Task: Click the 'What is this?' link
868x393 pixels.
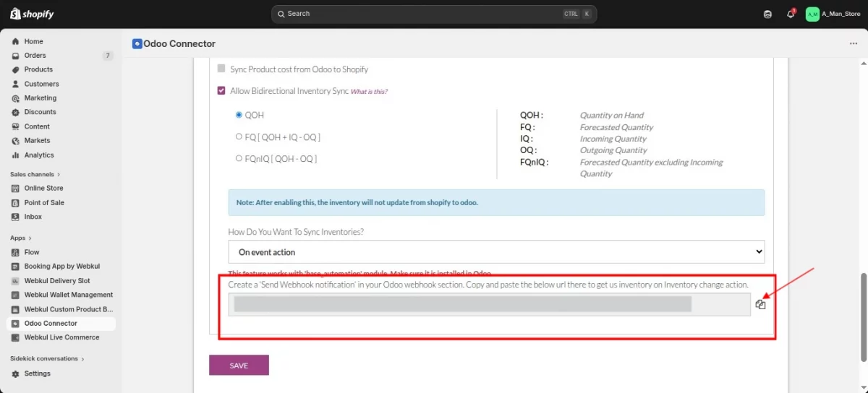Action: tap(369, 92)
